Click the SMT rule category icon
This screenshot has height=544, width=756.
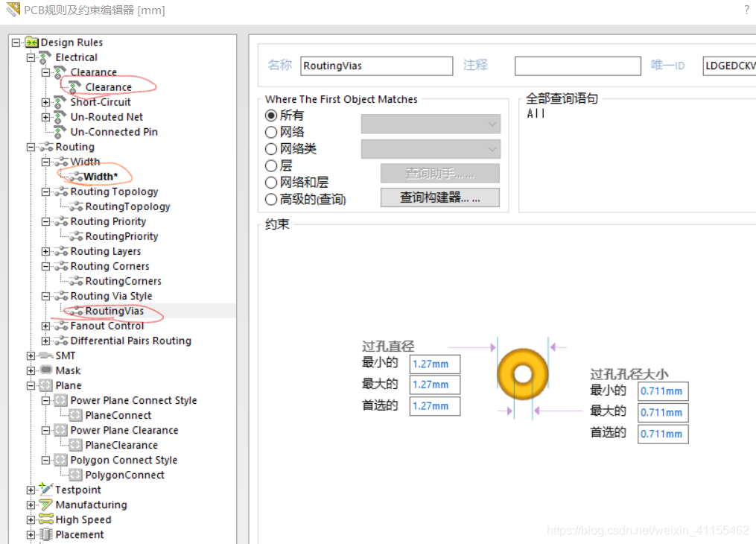(x=46, y=355)
